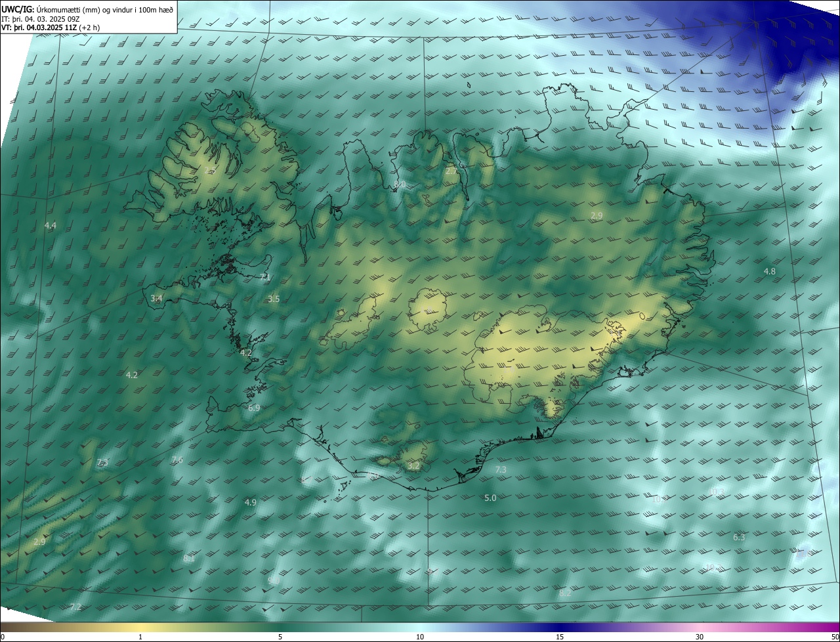
Task: Click the color scale tick label 15
Action: point(560,637)
